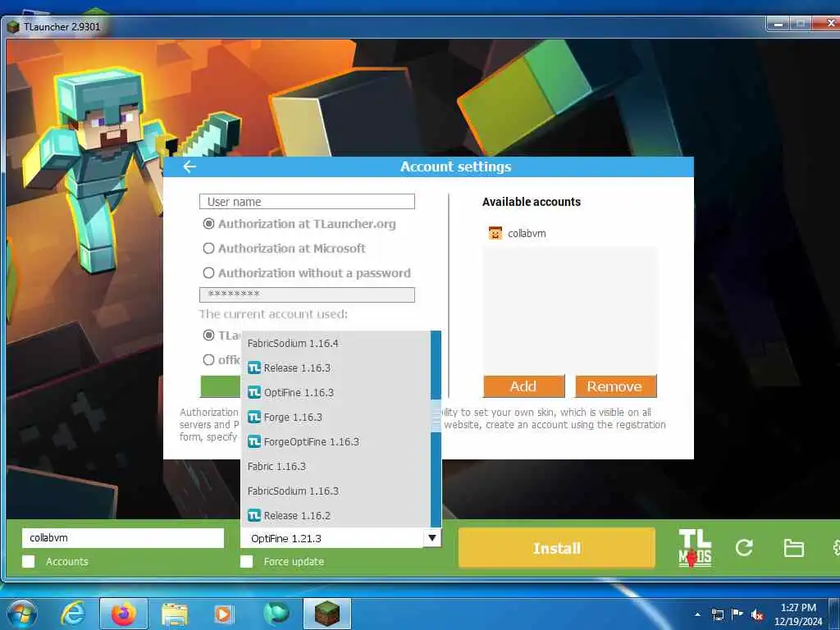Open Windows Media Player from the taskbar
The height and width of the screenshot is (630, 840).
click(223, 614)
